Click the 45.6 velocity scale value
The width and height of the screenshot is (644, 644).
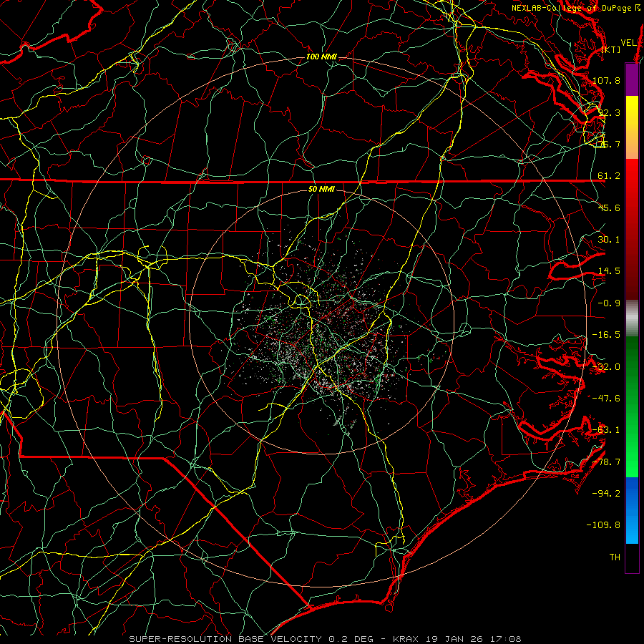pos(609,208)
